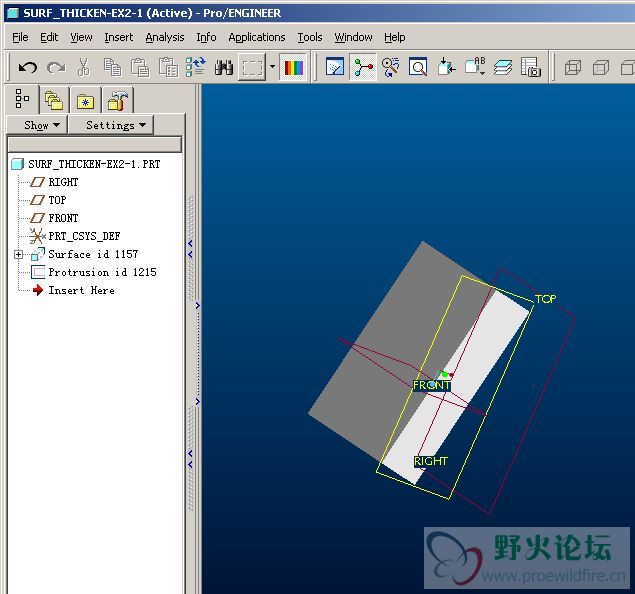Open the Settings dropdown button
The image size is (635, 594).
(x=111, y=125)
